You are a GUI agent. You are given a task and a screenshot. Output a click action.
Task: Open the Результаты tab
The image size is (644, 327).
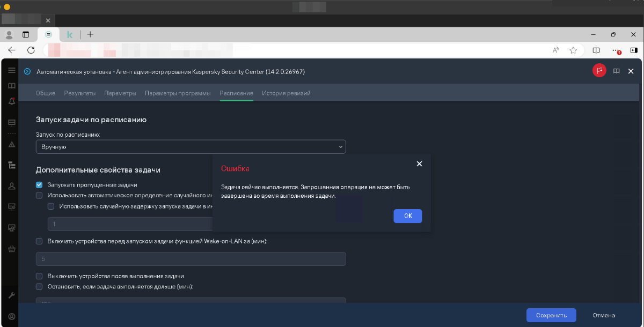pos(80,93)
